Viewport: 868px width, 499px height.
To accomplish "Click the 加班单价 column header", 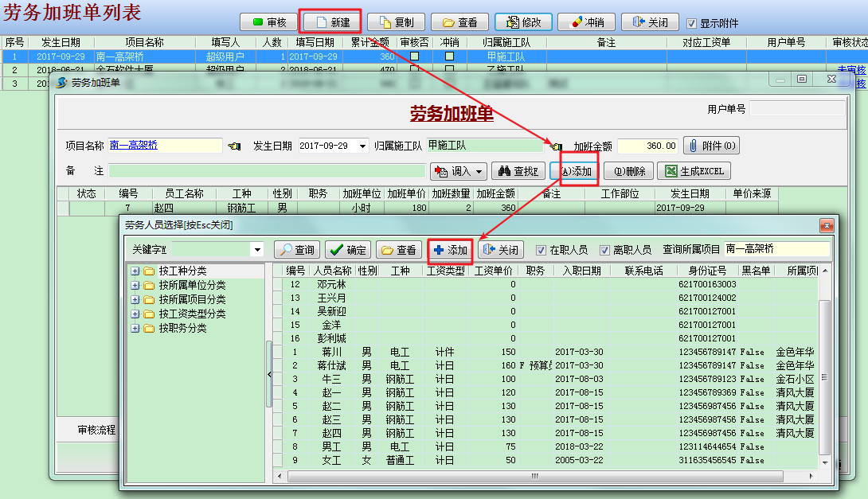I will [x=406, y=193].
